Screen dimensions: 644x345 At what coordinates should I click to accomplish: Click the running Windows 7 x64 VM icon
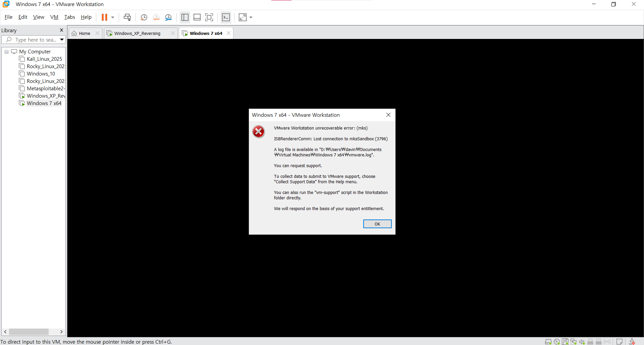(22, 103)
